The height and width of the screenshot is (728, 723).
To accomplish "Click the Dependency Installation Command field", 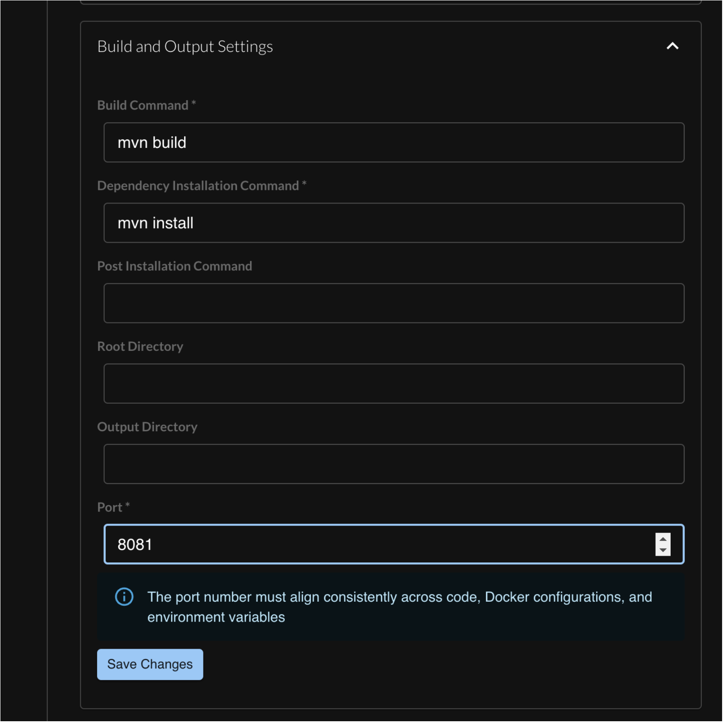I will click(x=394, y=223).
